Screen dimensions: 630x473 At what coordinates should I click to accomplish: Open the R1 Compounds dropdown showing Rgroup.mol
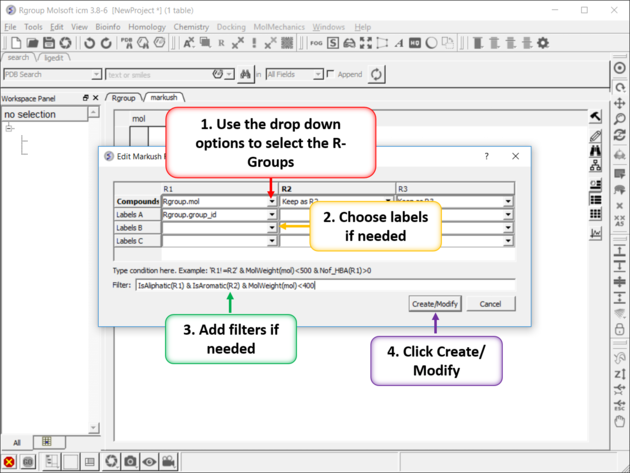(271, 201)
